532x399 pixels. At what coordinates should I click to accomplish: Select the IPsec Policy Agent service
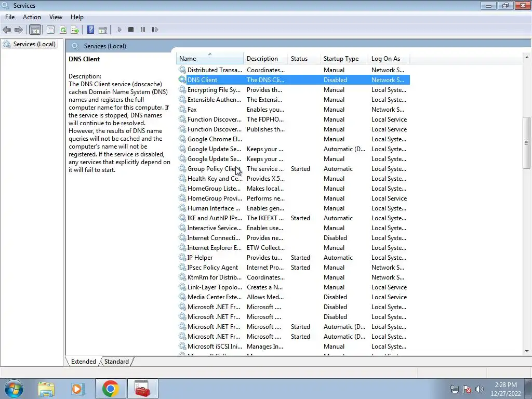click(x=294, y=268)
